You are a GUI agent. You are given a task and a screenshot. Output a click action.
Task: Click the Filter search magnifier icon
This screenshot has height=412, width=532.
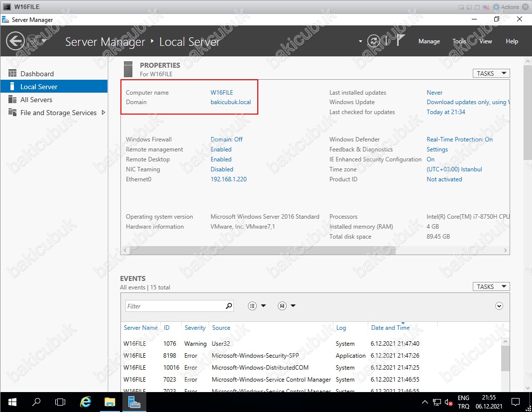229,306
